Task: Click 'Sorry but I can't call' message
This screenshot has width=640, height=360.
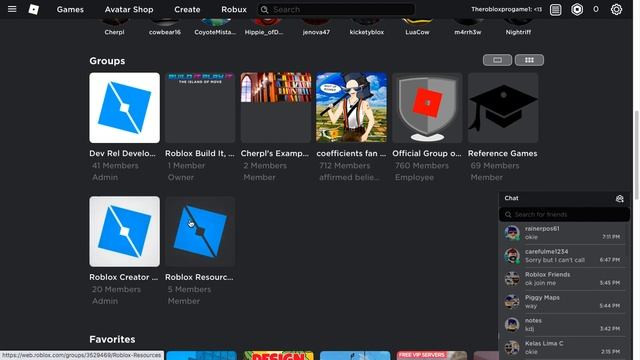Action: coord(555,260)
